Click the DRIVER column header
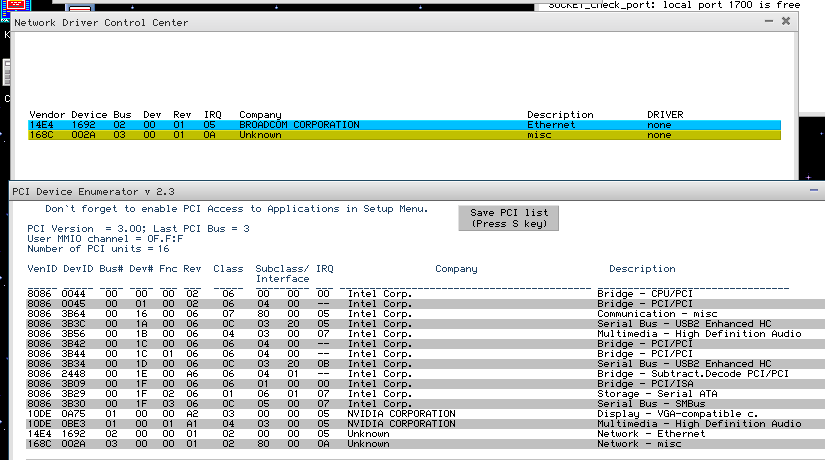 [x=665, y=115]
